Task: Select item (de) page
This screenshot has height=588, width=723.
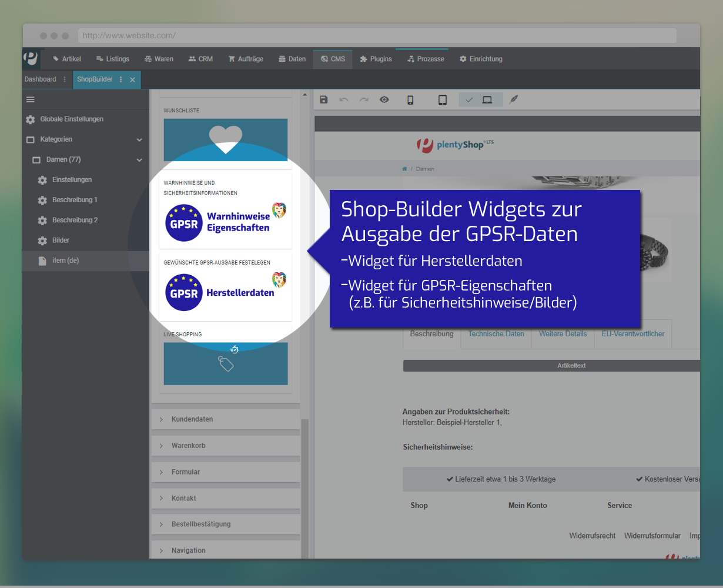Action: click(x=86, y=260)
